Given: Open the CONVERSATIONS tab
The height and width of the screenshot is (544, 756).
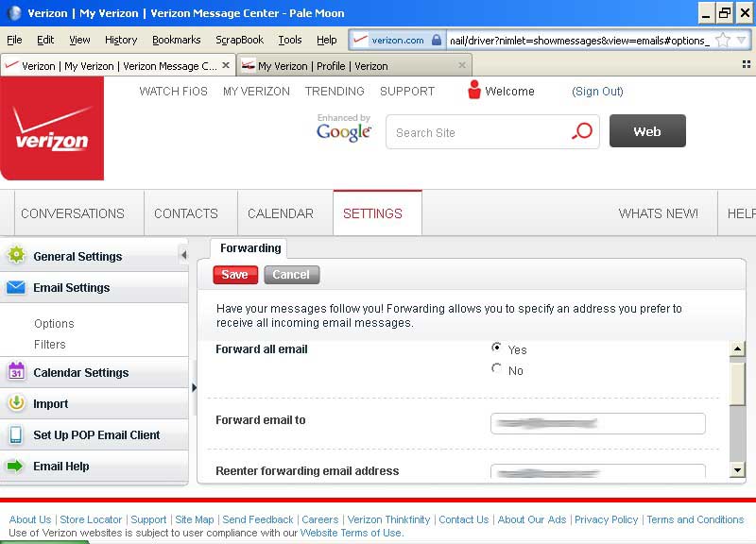Looking at the screenshot, I should point(73,213).
